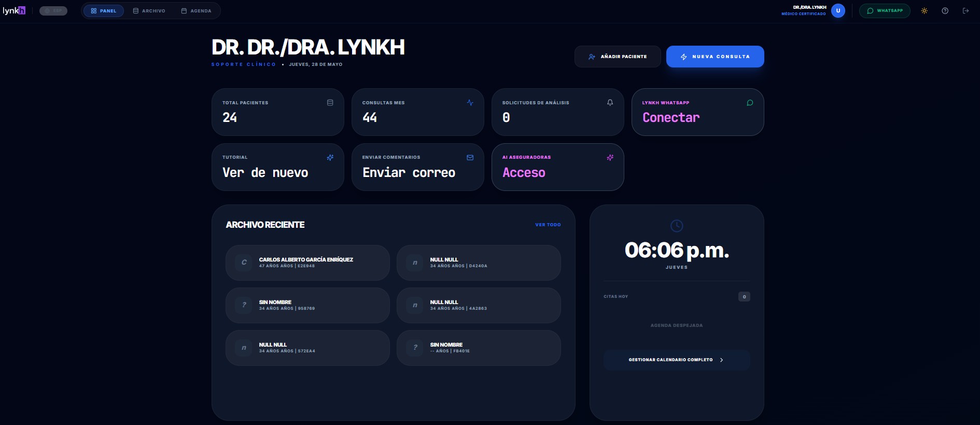Open the NULL NULL record 572EA4
Viewport: 980px width, 425px height.
[307, 348]
